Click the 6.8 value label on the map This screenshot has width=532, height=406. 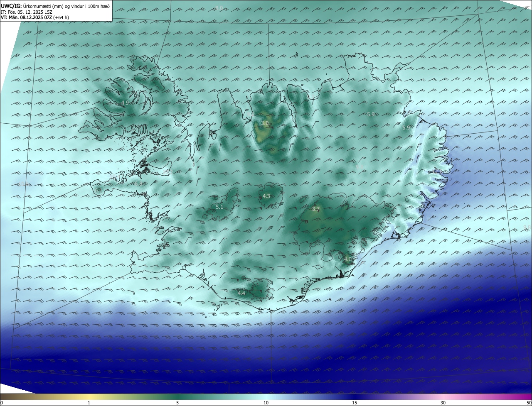[x=138, y=183]
